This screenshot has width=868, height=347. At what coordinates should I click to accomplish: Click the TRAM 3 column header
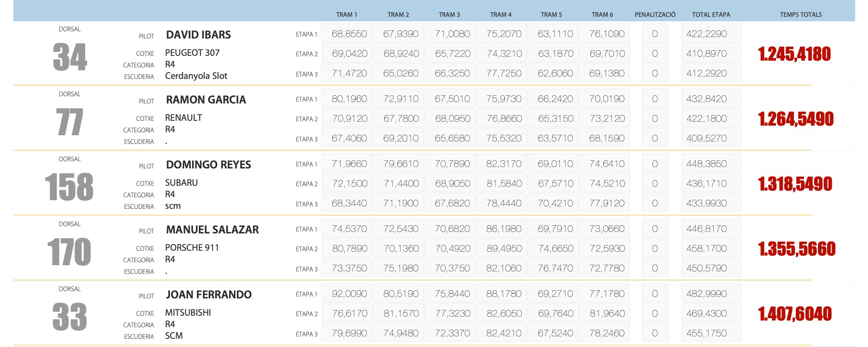(x=449, y=14)
